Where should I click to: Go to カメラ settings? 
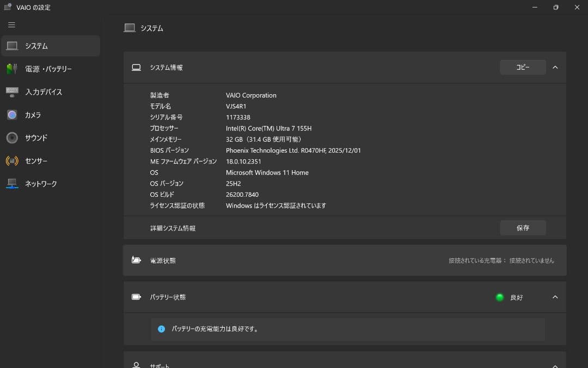[51, 115]
